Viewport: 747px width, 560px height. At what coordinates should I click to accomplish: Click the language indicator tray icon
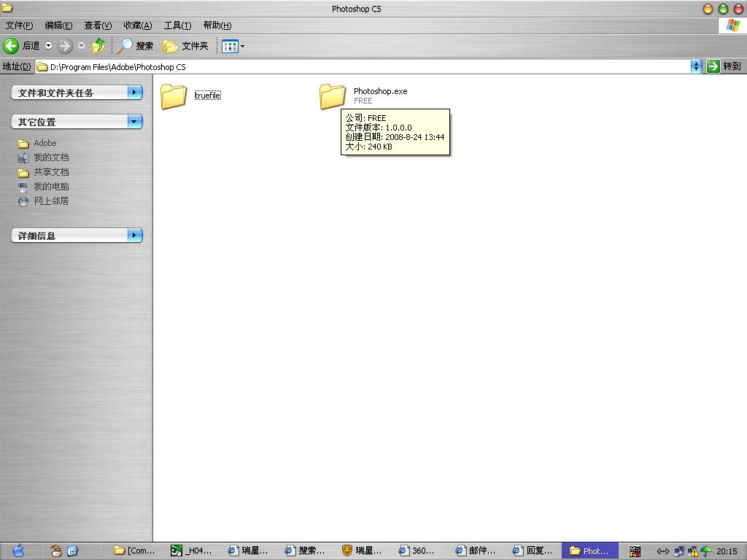tap(635, 551)
